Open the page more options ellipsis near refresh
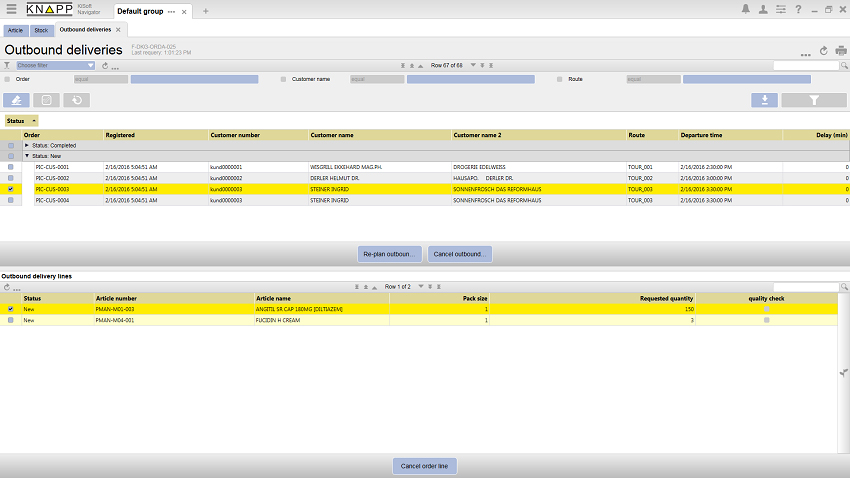Screen dimensions: 850x478 coord(806,54)
